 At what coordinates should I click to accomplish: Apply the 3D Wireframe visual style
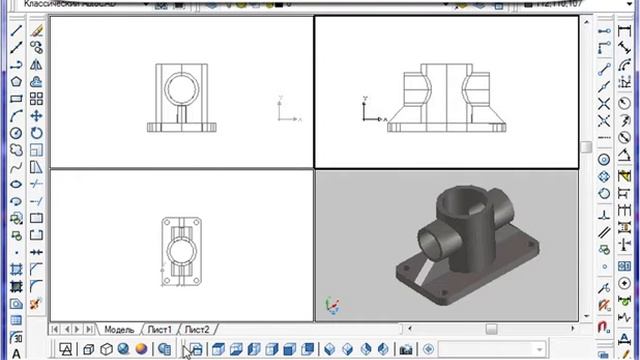point(89,349)
